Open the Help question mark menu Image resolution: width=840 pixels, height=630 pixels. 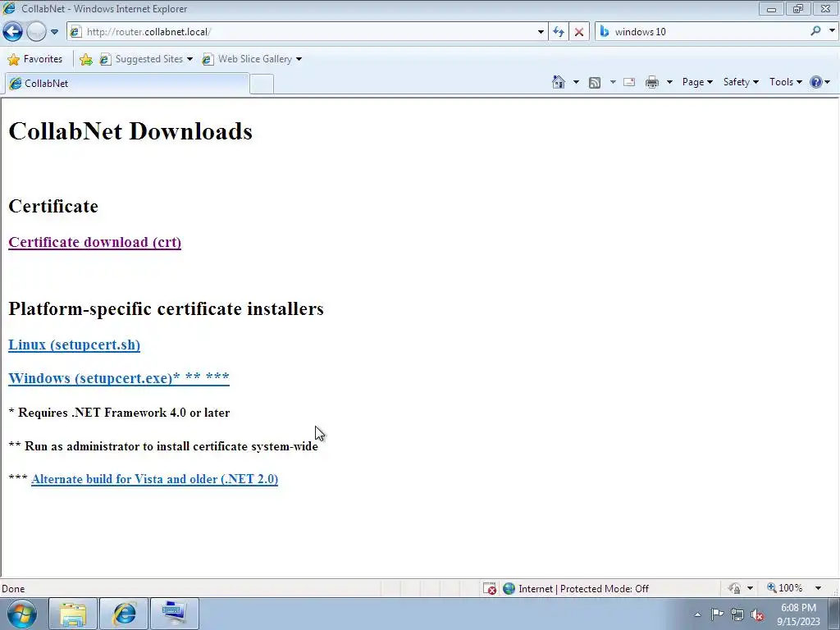tap(819, 82)
